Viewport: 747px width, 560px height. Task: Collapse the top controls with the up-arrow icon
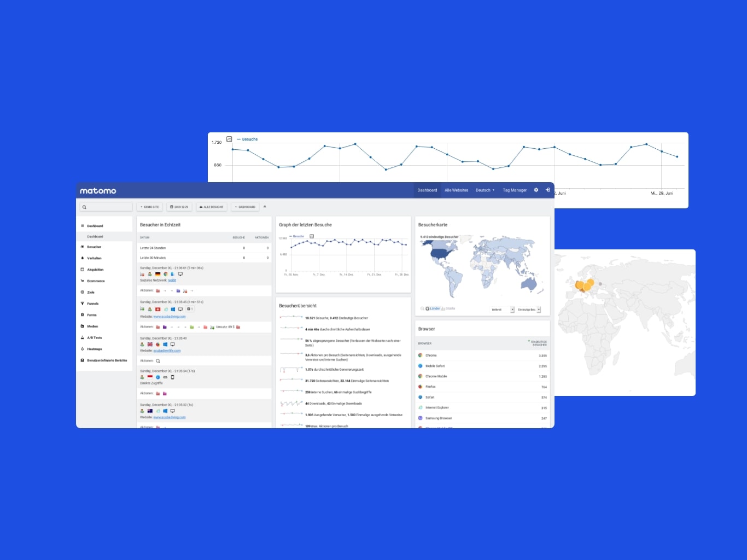265,207
